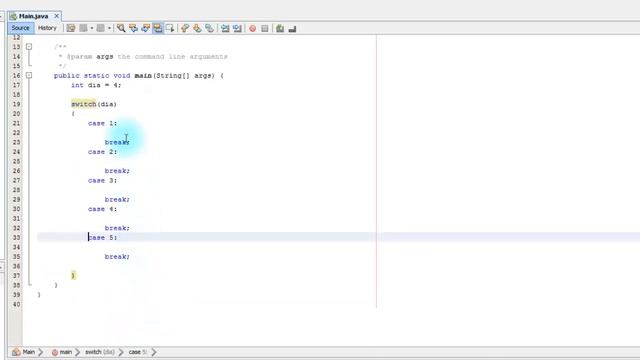The image size is (640, 360).
Task: Click the Find Selection magnifier icon
Action: click(121, 28)
